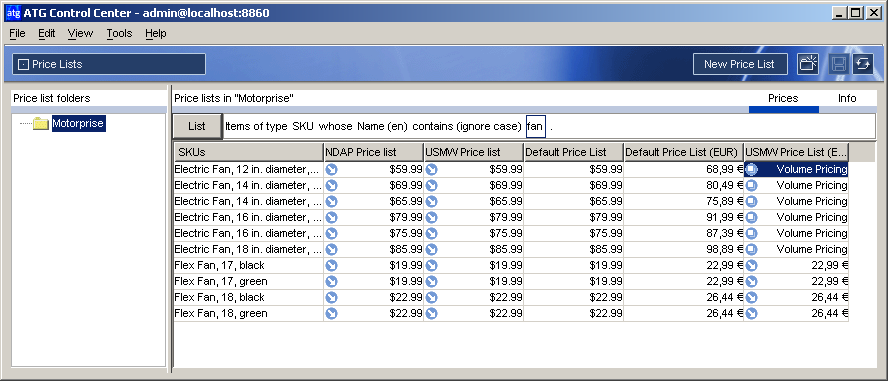Click the query value field containing fan
Viewport: 888px width, 381px height.
point(536,126)
